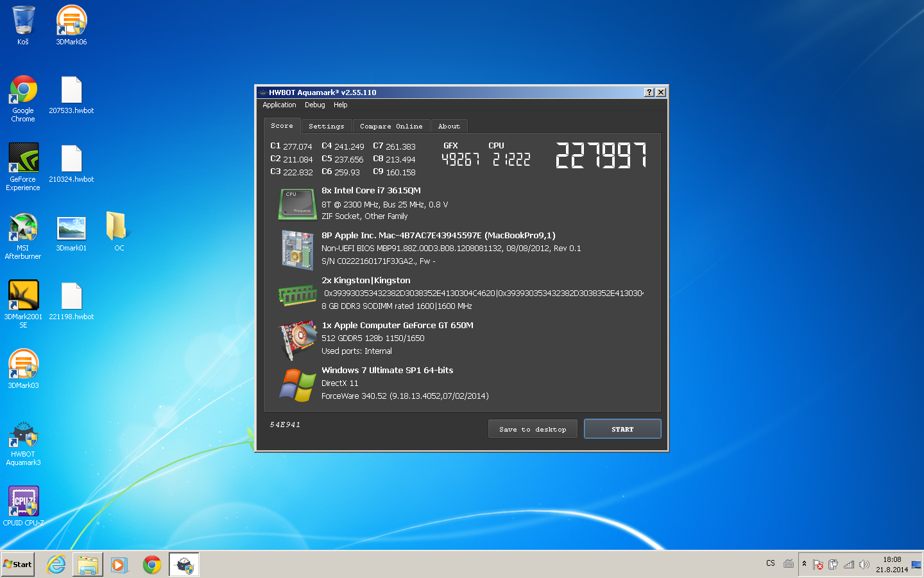
Task: Open the OC folder on desktop
Action: click(119, 231)
